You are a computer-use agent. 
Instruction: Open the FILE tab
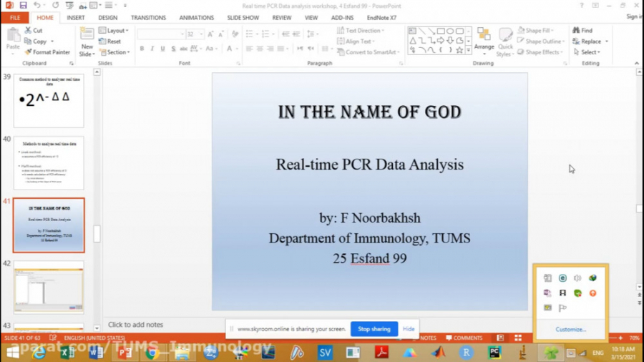15,18
